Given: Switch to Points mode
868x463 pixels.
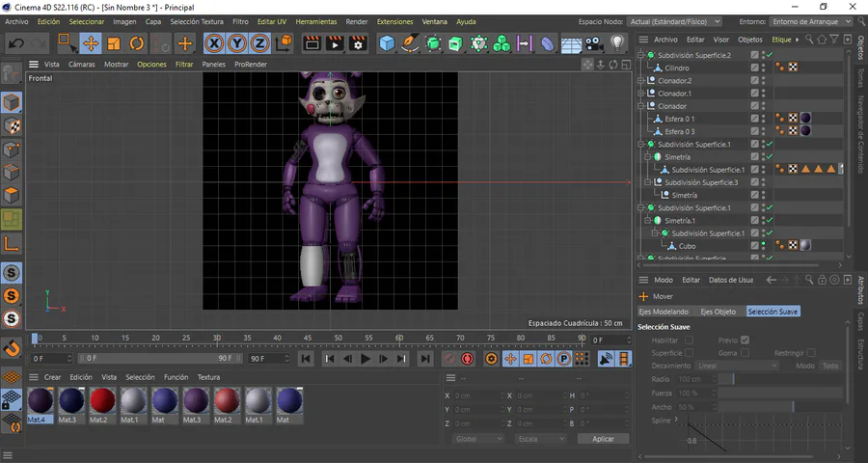Looking at the screenshot, I should pyautogui.click(x=12, y=150).
